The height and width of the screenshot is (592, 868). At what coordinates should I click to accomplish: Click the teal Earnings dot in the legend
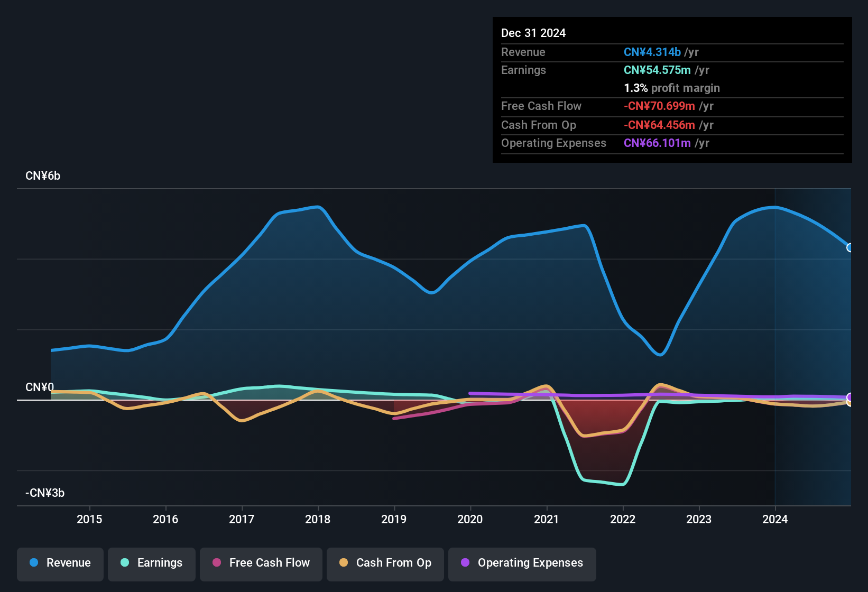(x=125, y=563)
